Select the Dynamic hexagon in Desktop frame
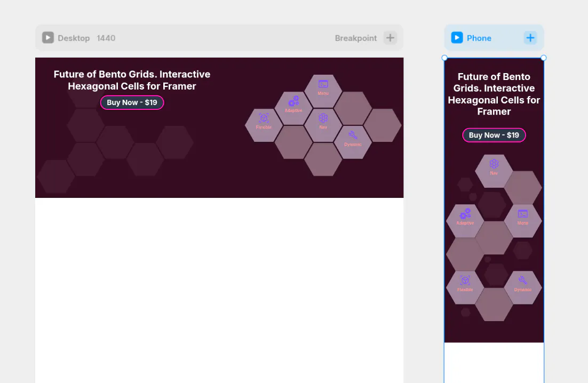Image resolution: width=588 pixels, height=383 pixels. pos(353,142)
